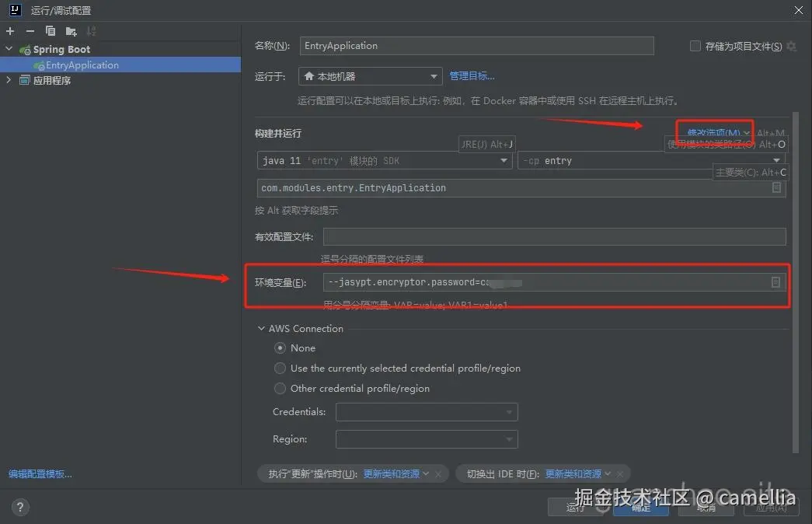Image resolution: width=812 pixels, height=524 pixels.
Task: Open the 运行于 local machine dropdown
Action: tap(371, 76)
